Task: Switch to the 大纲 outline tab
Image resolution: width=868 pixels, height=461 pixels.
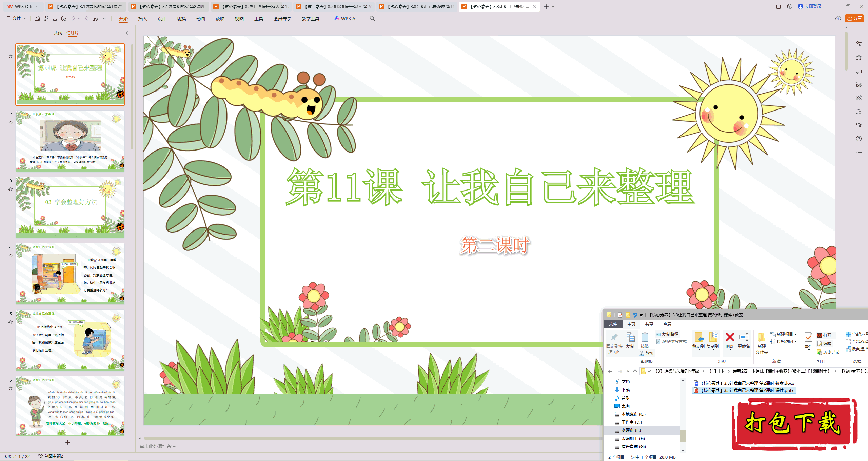Action: (58, 33)
